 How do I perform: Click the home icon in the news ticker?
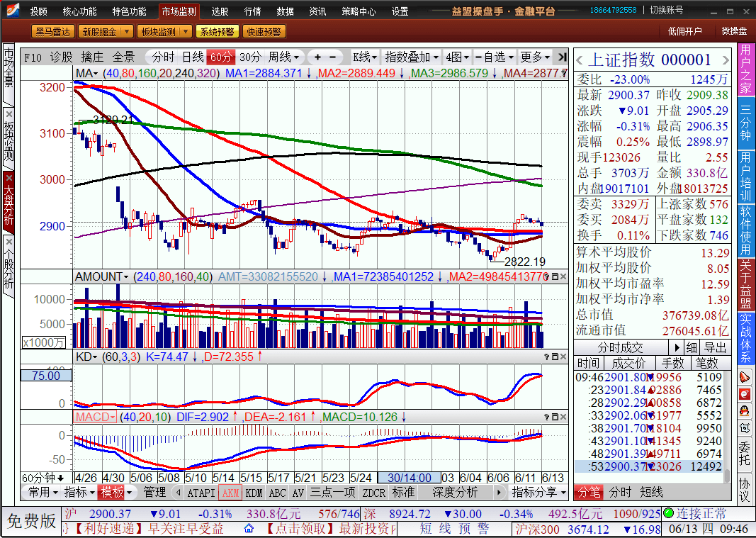click(249, 529)
